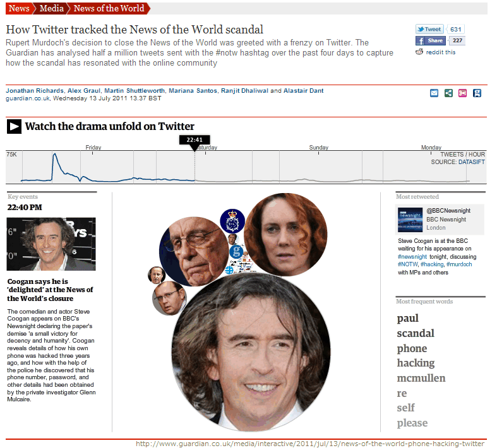497x448 pixels.
Task: Play the Twitter drama animation
Action: click(x=15, y=126)
